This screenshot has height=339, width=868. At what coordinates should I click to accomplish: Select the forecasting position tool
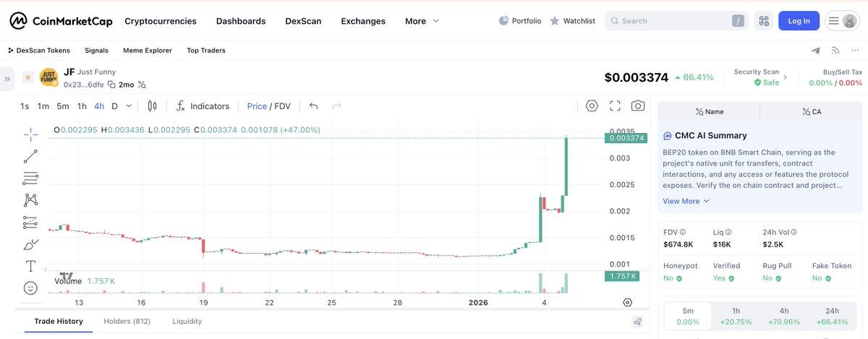[30, 222]
